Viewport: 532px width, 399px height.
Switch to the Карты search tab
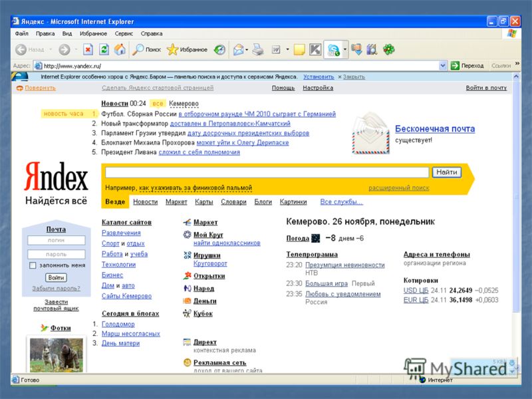click(204, 202)
